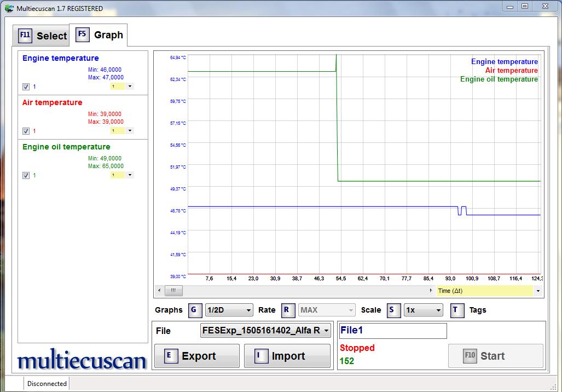The height and width of the screenshot is (392, 562).
Task: Click the Graph tab
Action: [x=100, y=35]
